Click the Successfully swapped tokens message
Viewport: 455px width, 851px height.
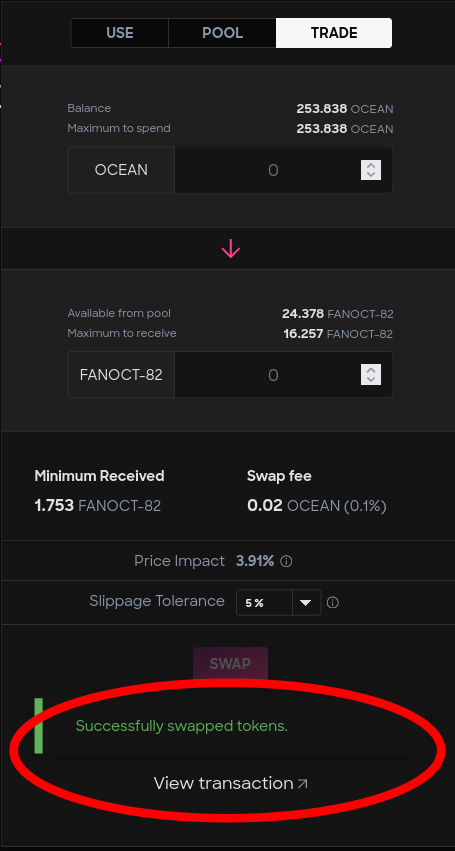[x=181, y=726]
